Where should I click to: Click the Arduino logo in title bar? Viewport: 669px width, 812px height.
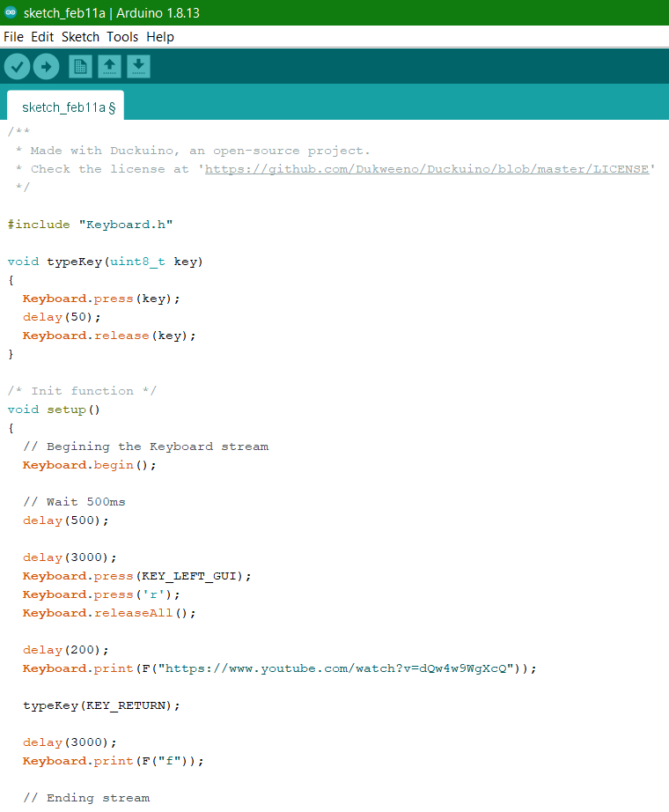pos(11,12)
